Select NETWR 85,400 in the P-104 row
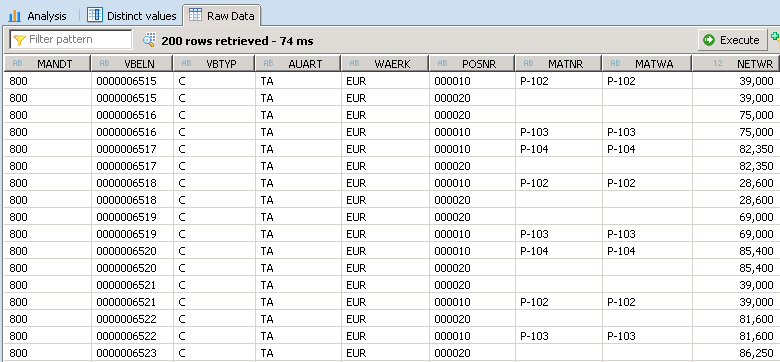The height and width of the screenshot is (362, 780). coord(736,251)
